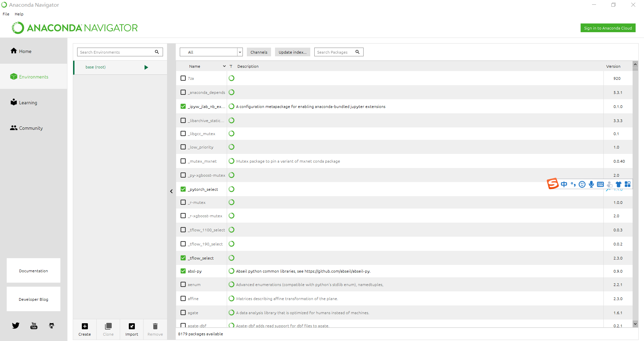Uncheck the _tflow_select package checkbox
Viewport: 644px width, 341px height.
coord(183,258)
